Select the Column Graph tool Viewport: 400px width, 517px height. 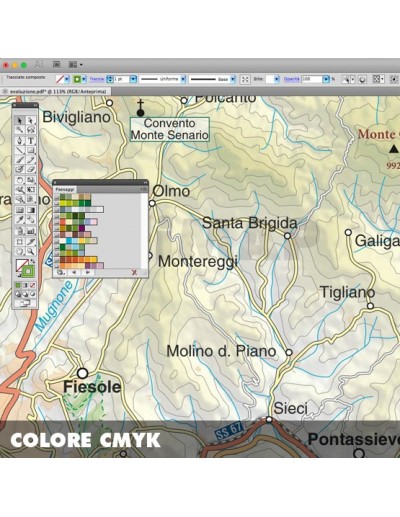(31, 231)
